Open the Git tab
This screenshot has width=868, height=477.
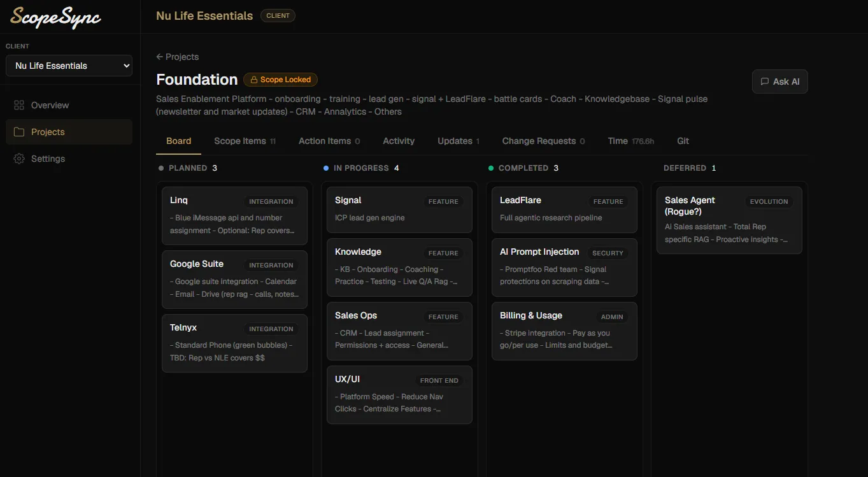click(x=683, y=141)
